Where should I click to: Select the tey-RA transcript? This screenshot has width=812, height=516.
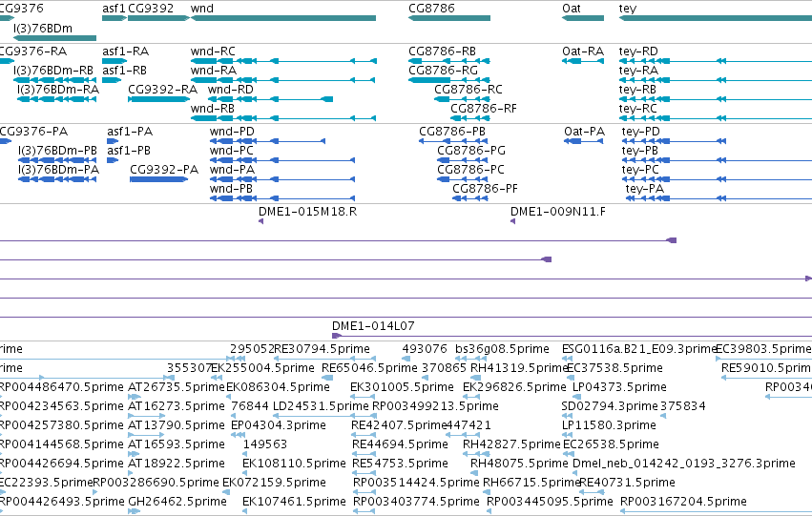716,80
